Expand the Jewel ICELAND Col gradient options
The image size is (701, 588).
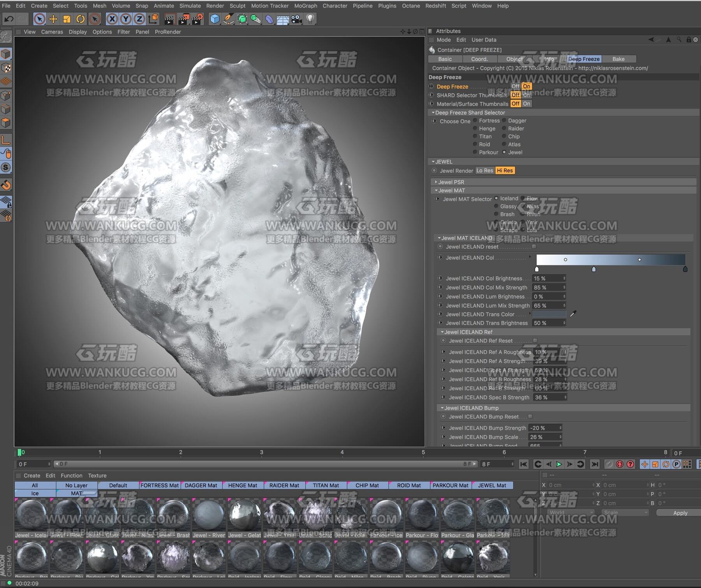click(x=530, y=257)
